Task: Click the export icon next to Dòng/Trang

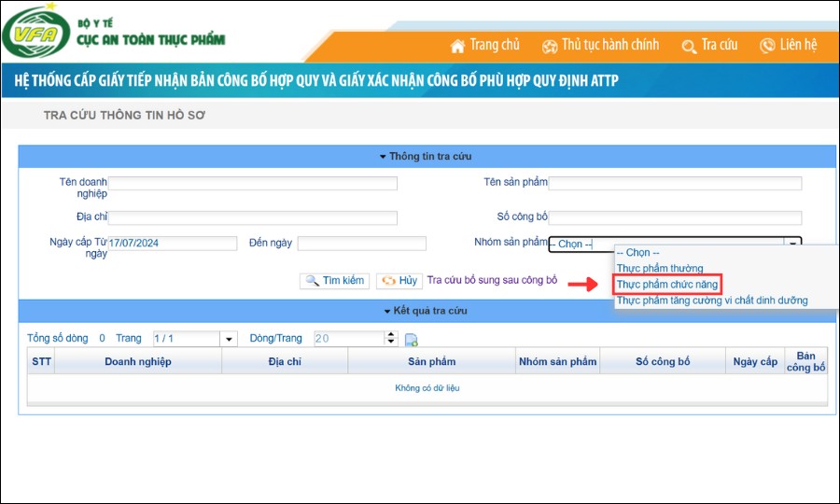Action: (411, 340)
